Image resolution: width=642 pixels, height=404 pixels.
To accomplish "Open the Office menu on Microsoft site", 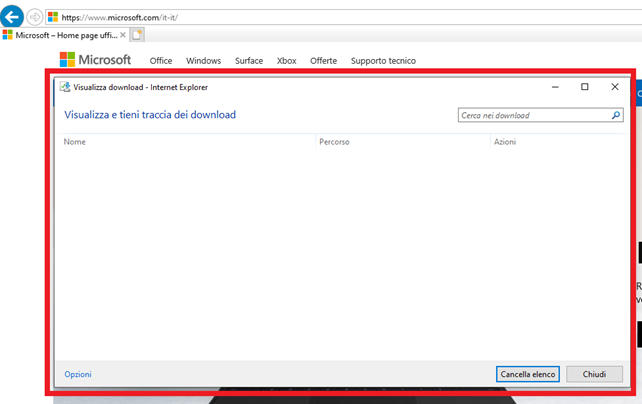I will click(161, 61).
